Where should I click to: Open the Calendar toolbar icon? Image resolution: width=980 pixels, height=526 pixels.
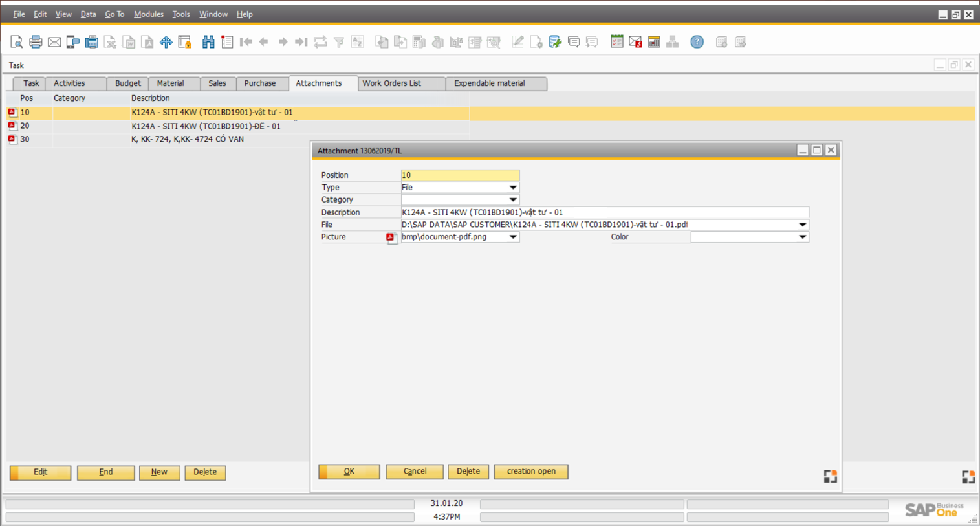pyautogui.click(x=654, y=42)
